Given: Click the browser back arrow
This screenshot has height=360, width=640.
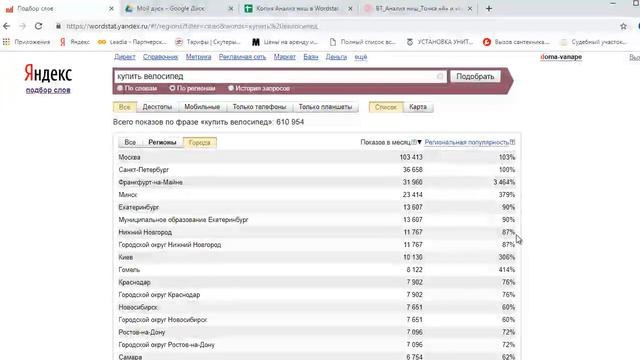Looking at the screenshot, I should 7,26.
